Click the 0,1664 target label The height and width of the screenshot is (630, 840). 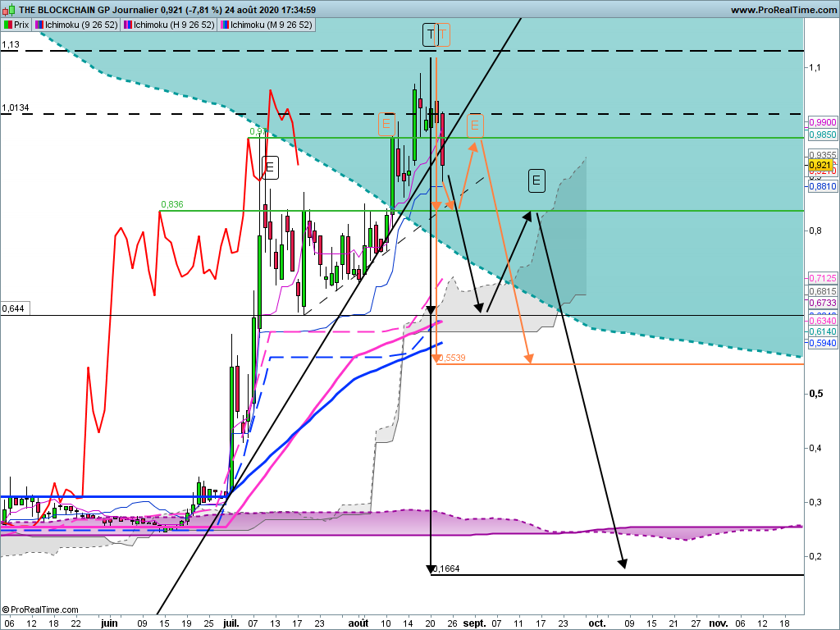tap(446, 569)
